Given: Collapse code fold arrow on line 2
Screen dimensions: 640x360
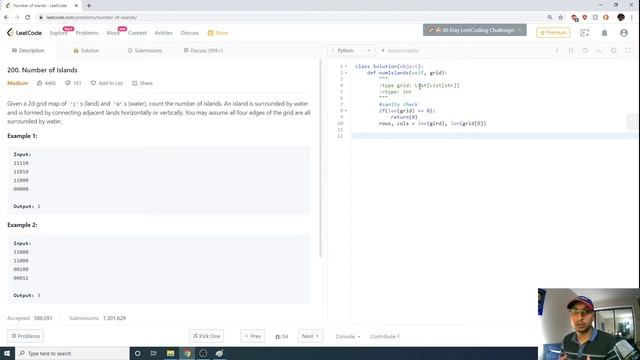Looking at the screenshot, I should click(x=346, y=73).
